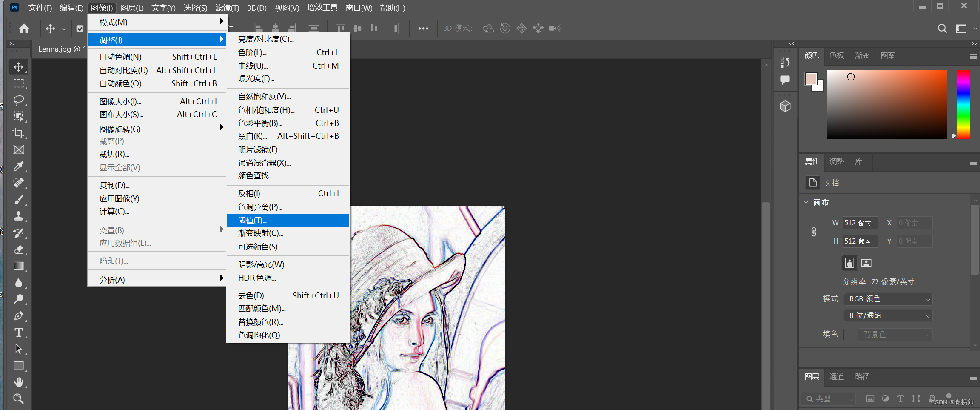
Task: Set canvas orientation to portrait
Action: click(x=849, y=263)
